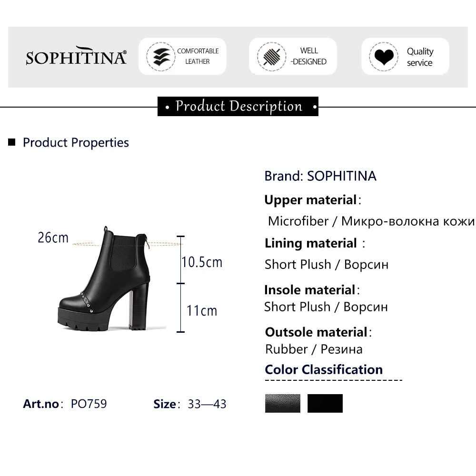Click the 11cm heel height label

[202, 311]
